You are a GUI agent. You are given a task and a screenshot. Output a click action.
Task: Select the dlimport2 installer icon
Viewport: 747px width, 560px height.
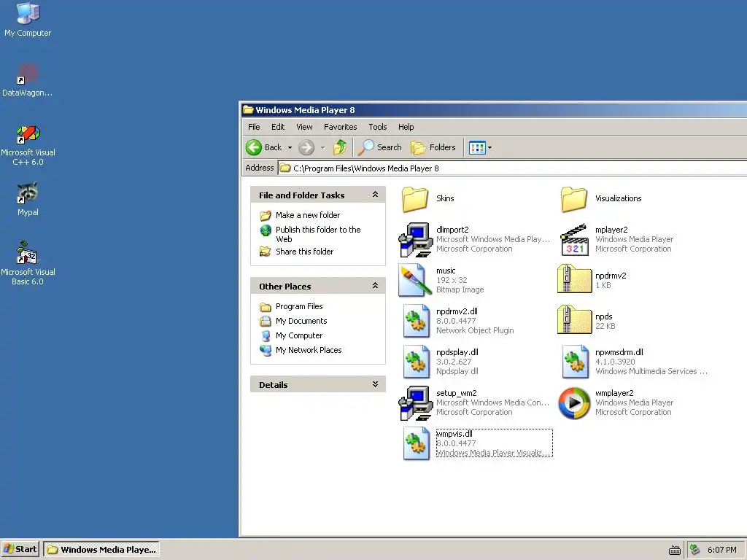(415, 239)
